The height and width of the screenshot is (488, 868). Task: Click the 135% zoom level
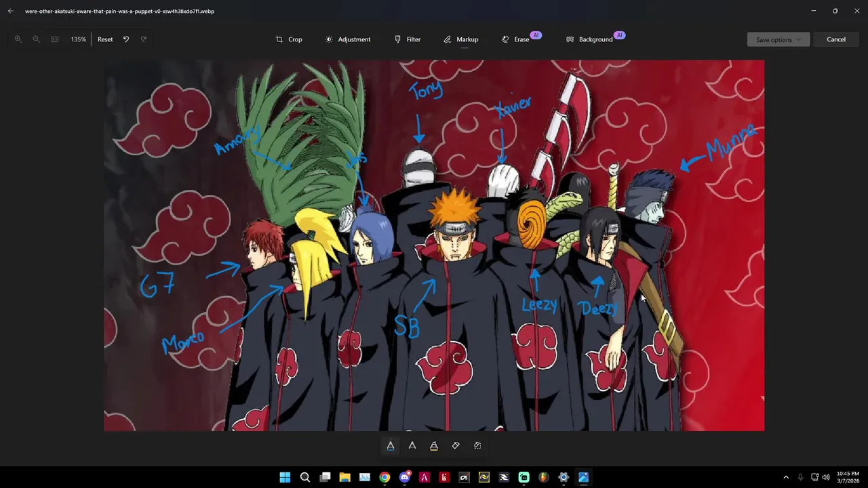(x=79, y=39)
